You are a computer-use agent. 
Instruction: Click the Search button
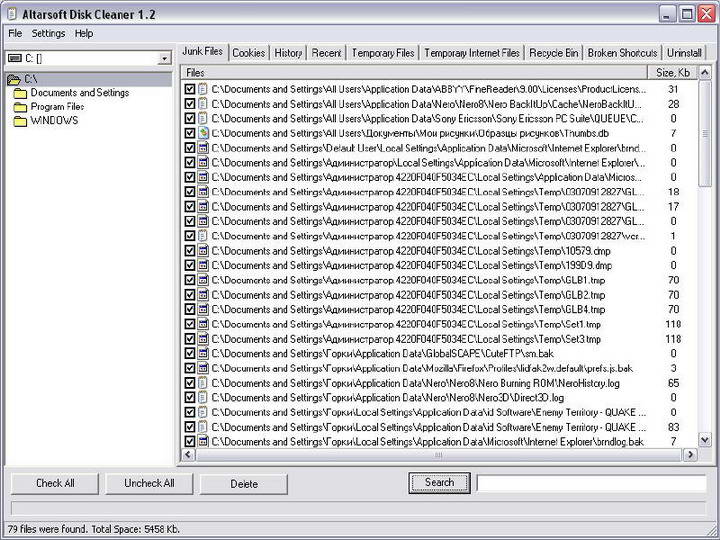[x=439, y=483]
